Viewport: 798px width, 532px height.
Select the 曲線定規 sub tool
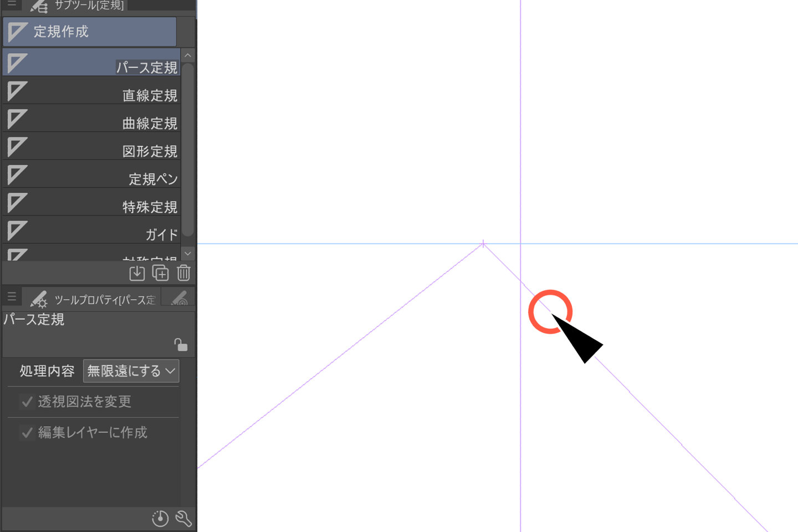pos(91,118)
